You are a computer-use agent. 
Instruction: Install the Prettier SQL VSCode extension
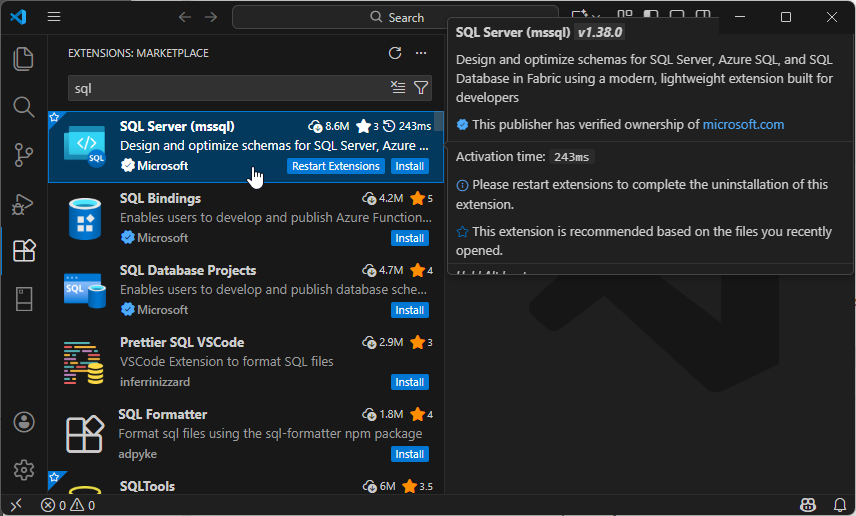409,382
